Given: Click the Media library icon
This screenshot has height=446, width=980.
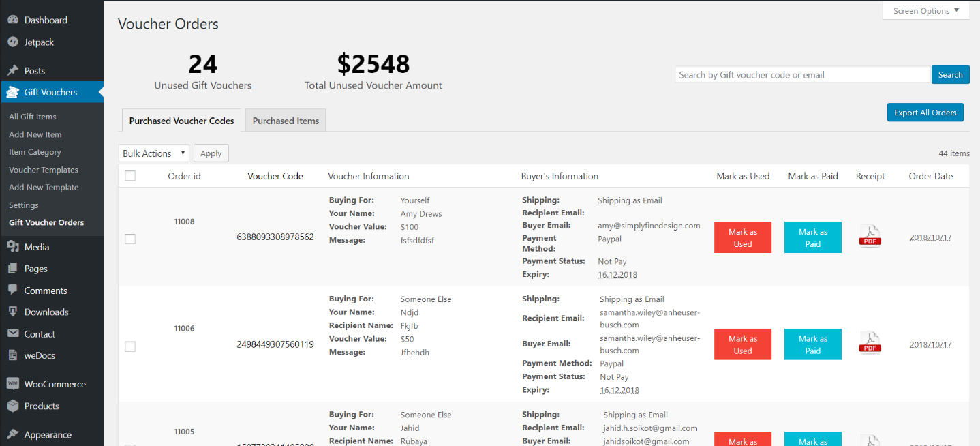Looking at the screenshot, I should coord(12,247).
